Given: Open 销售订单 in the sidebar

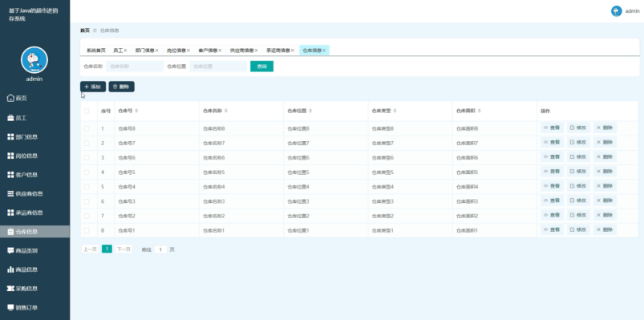Looking at the screenshot, I should click(x=22, y=307).
